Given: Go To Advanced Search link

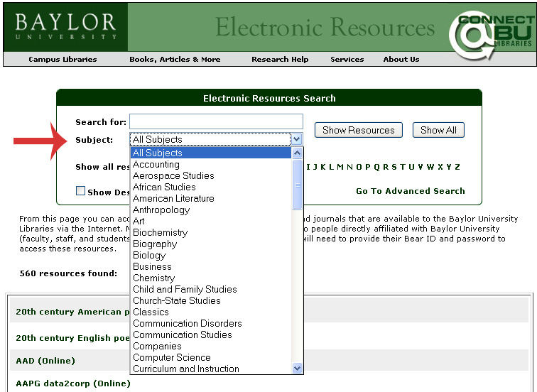Looking at the screenshot, I should [410, 191].
